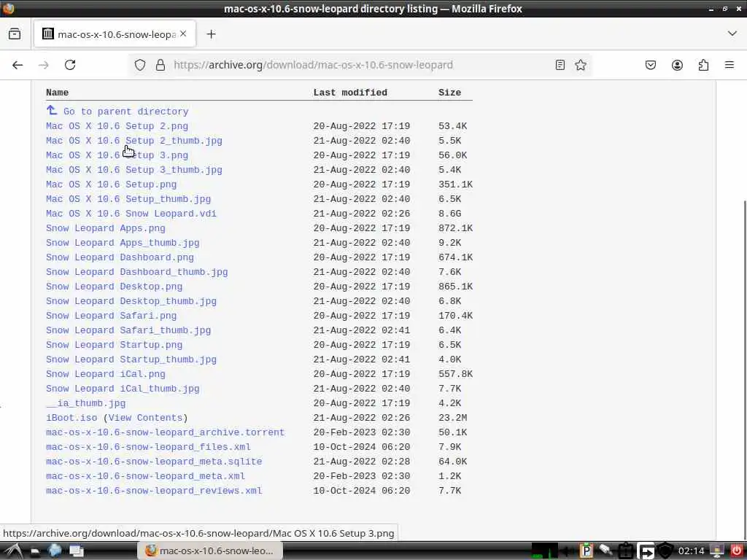Image resolution: width=747 pixels, height=560 pixels.
Task: Open the Firefox hamburger application menu
Action: (729, 65)
